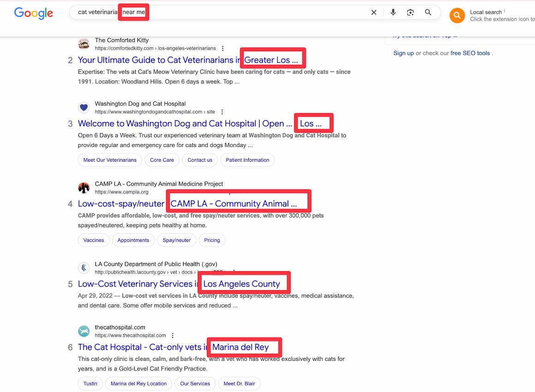Viewport: 535px width, 392px height.
Task: Click the orange Local search extension icon
Action: tap(457, 15)
